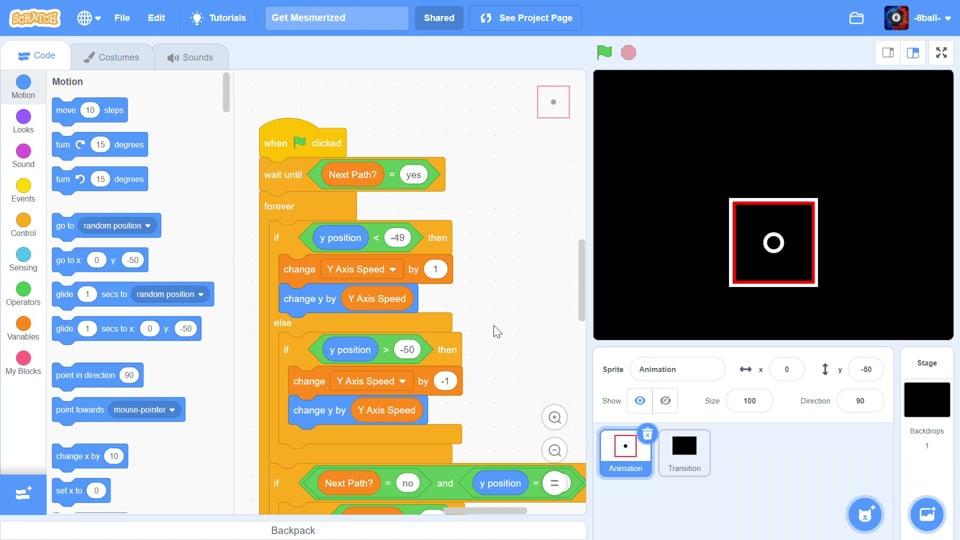Select the Animation sprite thumbnail
The image size is (960, 540).
[625, 453]
